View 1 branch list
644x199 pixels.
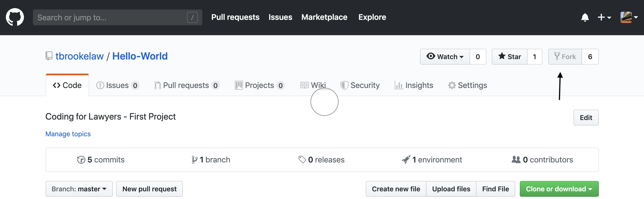click(x=211, y=160)
